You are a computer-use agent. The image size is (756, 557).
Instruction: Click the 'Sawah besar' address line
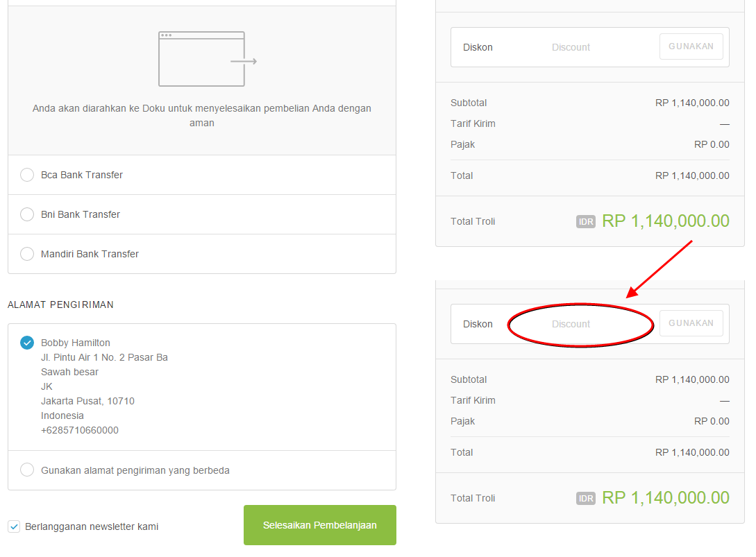(x=69, y=372)
